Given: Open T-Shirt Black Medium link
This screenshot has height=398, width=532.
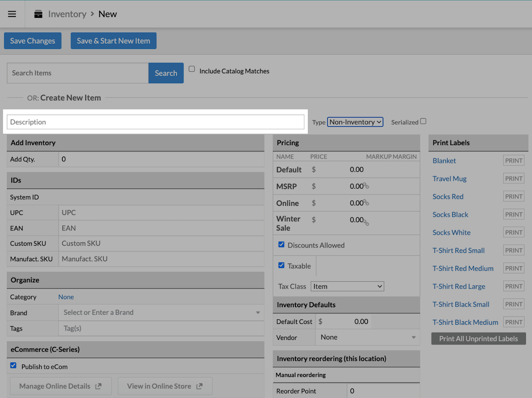Looking at the screenshot, I should click(465, 322).
